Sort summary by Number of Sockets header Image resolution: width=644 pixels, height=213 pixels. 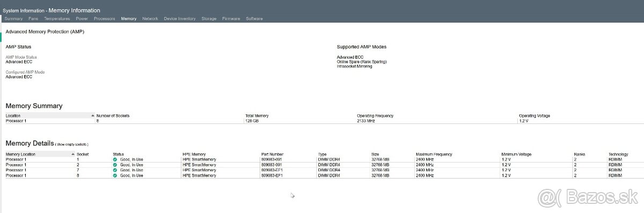[113, 115]
